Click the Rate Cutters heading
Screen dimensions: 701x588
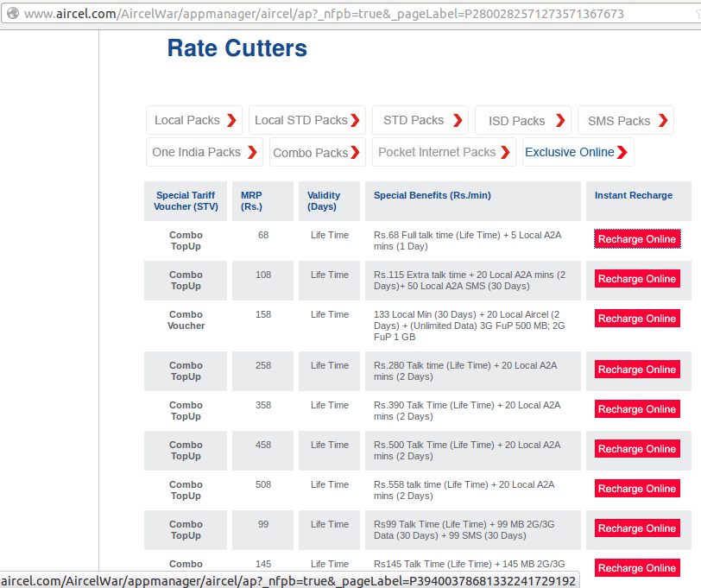pos(237,48)
